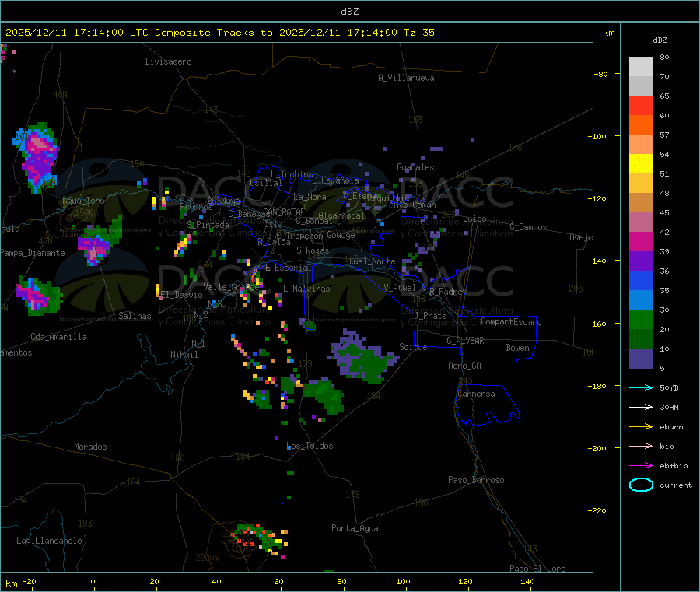
Task: Click the 'Agua_Toro' map label
Action: (83, 201)
